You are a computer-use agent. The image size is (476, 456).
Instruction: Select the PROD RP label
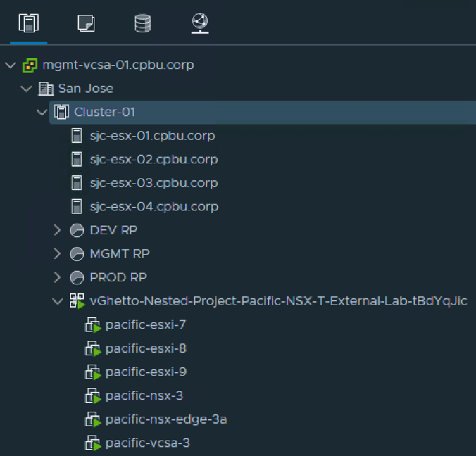pos(118,277)
